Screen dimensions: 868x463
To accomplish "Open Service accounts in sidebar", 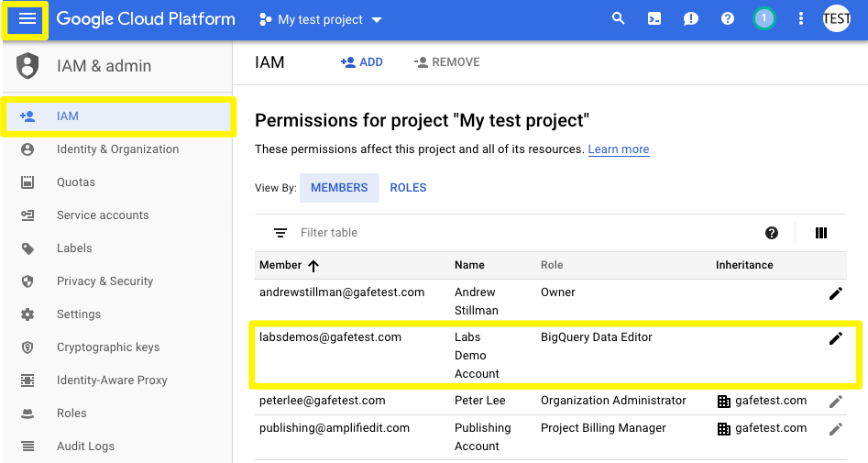I will pos(103,215).
